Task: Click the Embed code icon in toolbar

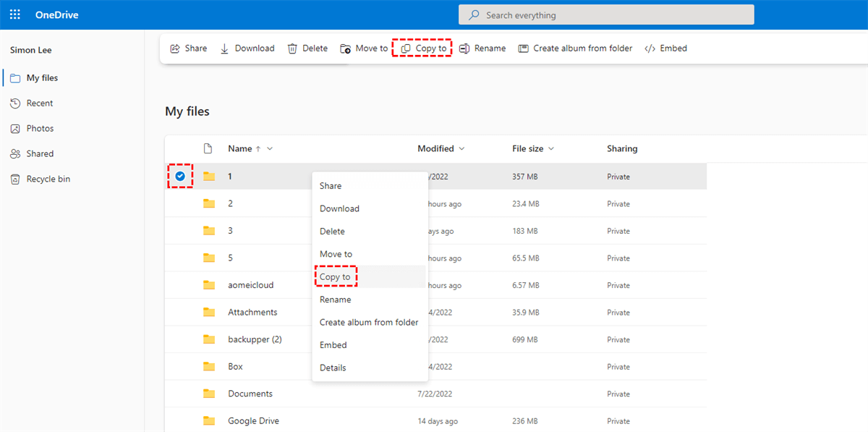Action: (650, 48)
